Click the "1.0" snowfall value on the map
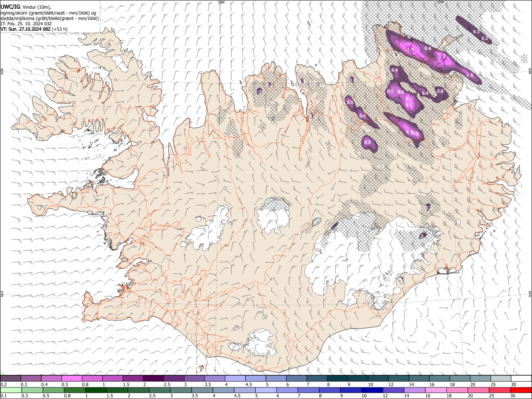Screen dimensions: 532x399 click(x=411, y=49)
